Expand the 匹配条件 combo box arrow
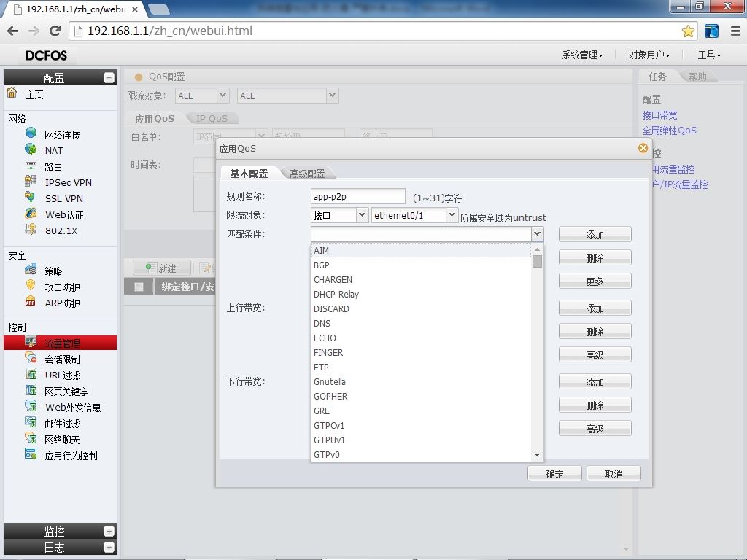Viewport: 747px width, 560px height. coord(538,234)
